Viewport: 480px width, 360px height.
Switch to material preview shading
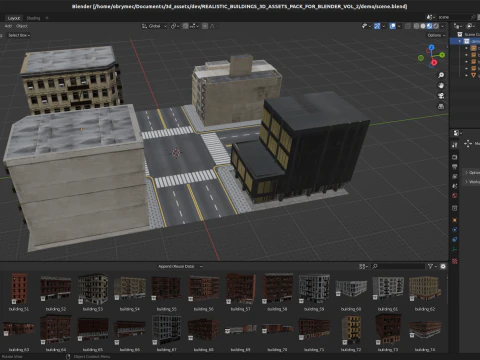(429, 26)
